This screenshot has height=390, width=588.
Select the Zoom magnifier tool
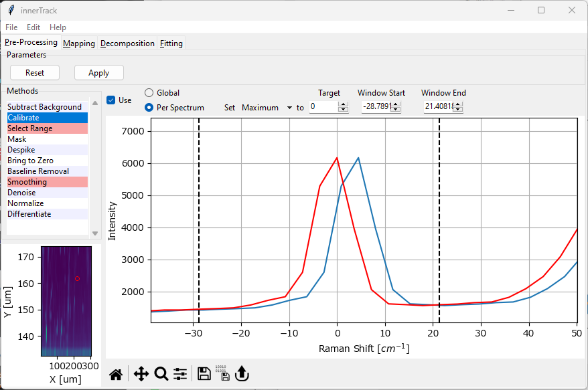pyautogui.click(x=161, y=374)
